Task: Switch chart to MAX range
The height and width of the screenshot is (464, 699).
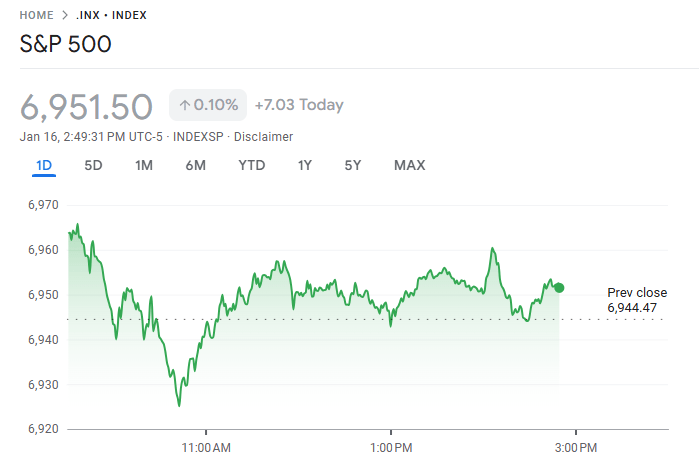Action: 409,165
